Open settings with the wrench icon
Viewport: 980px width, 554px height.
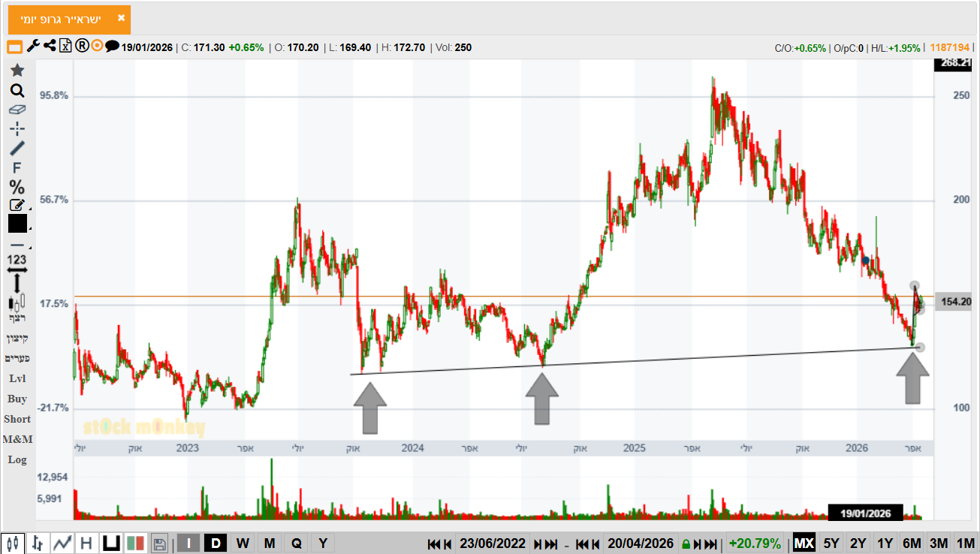pyautogui.click(x=32, y=47)
